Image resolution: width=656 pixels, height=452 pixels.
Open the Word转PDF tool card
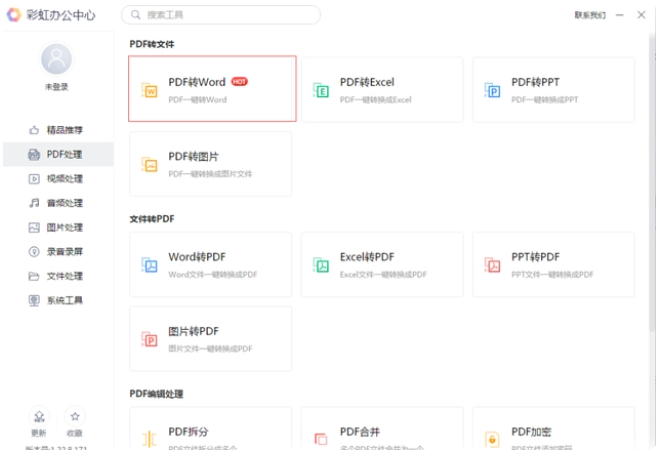tap(210, 265)
